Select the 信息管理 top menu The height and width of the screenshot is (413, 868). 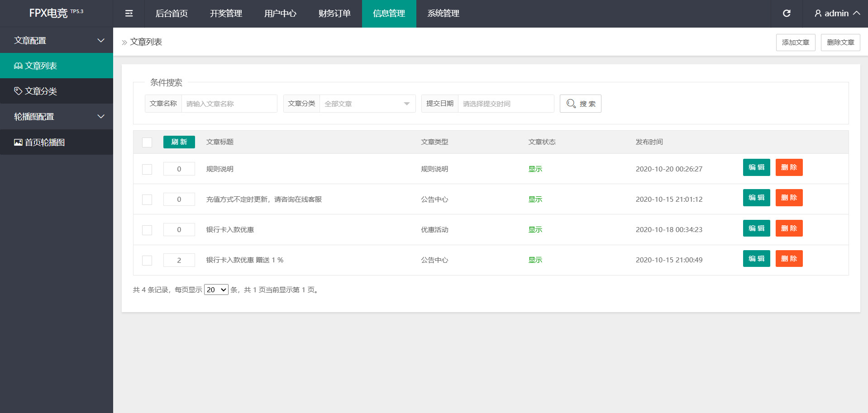coord(389,14)
